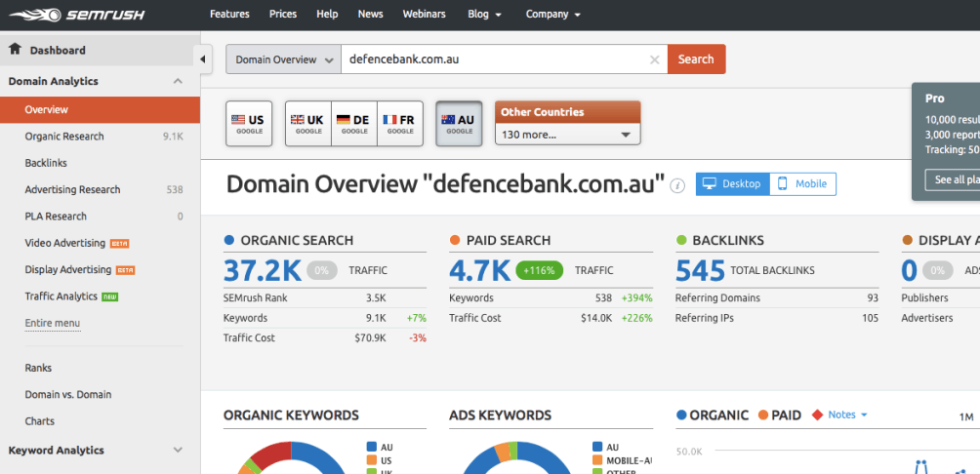
Task: Open the Domain Overview report type dropdown
Action: 283,59
